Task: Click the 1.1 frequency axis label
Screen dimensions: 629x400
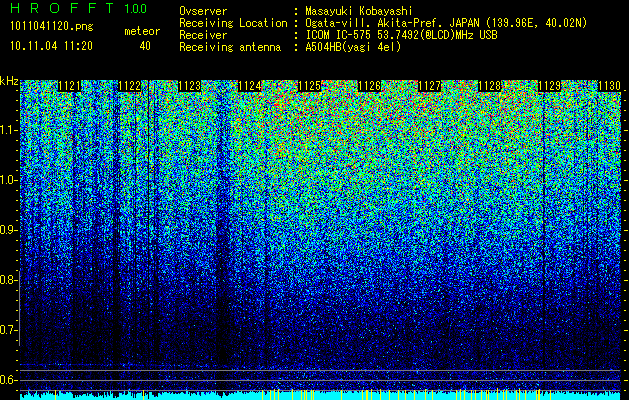Action: (x=9, y=130)
